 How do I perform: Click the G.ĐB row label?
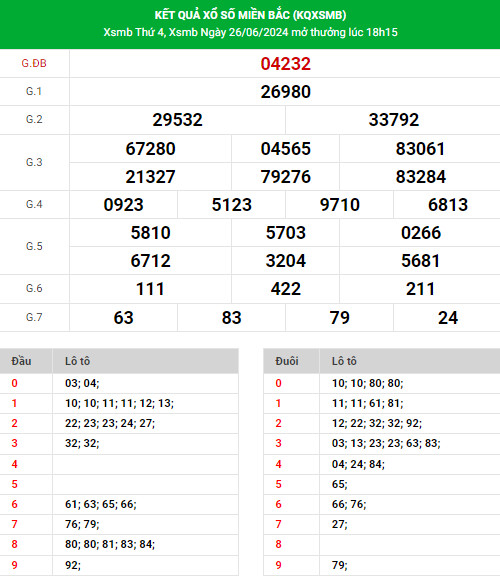[x=34, y=64]
